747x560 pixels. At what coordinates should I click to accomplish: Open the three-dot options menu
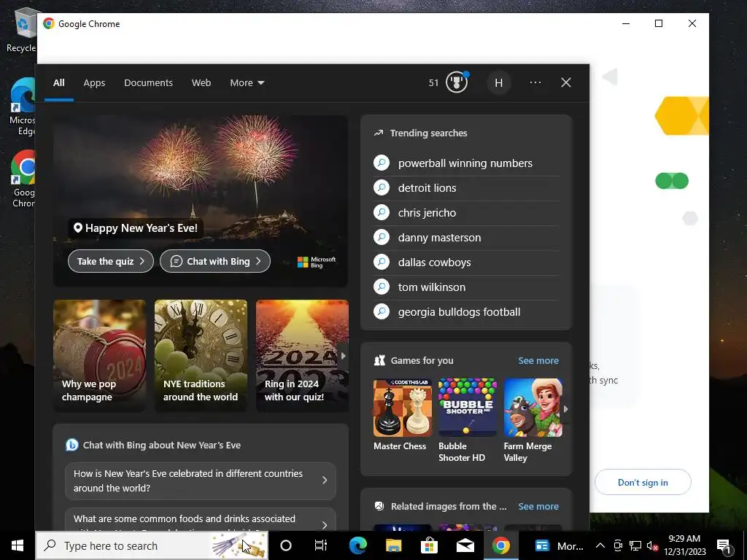(x=535, y=82)
